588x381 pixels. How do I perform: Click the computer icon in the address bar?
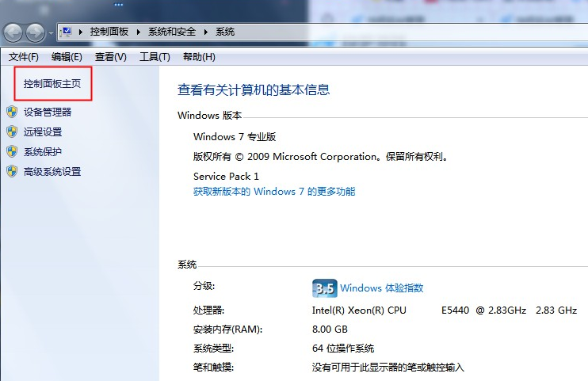coord(67,32)
